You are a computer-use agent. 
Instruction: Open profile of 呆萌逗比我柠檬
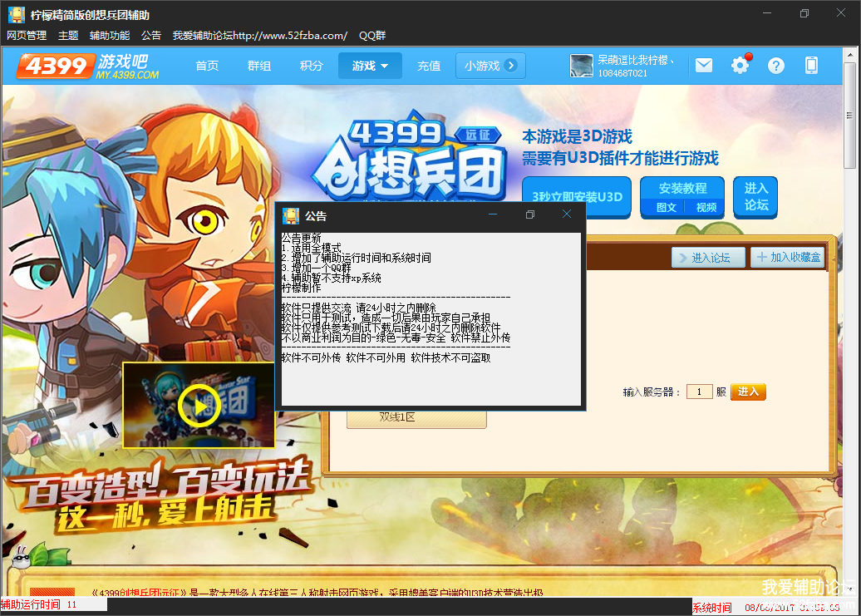coord(636,60)
